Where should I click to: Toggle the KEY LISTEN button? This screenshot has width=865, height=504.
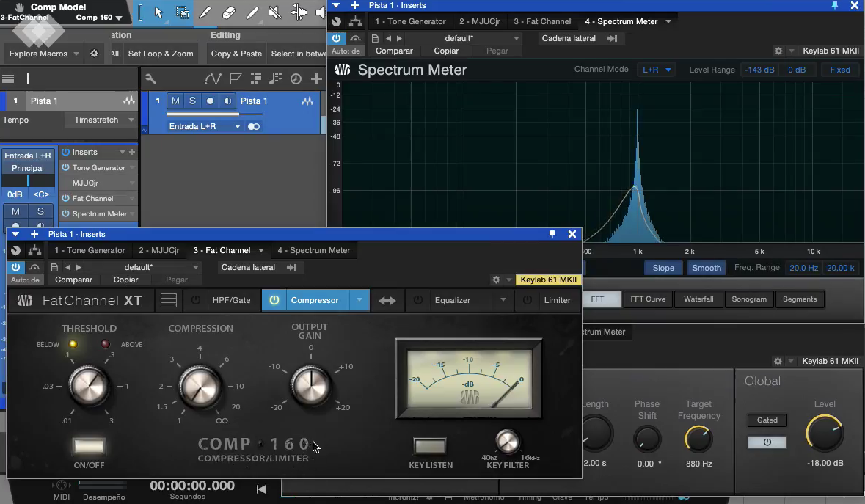(x=430, y=446)
